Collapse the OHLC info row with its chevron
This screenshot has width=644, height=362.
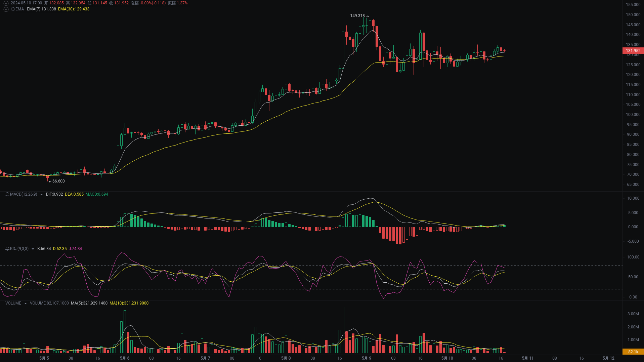point(6,3)
